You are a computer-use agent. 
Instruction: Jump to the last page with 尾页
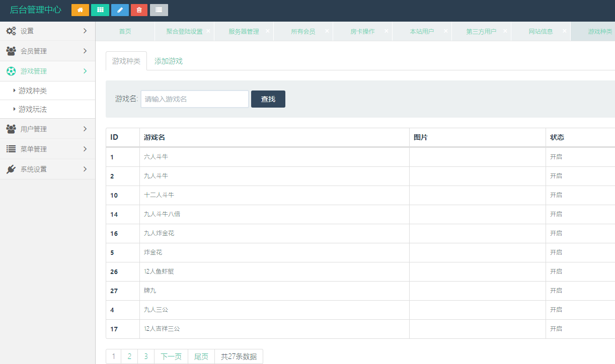[201, 356]
